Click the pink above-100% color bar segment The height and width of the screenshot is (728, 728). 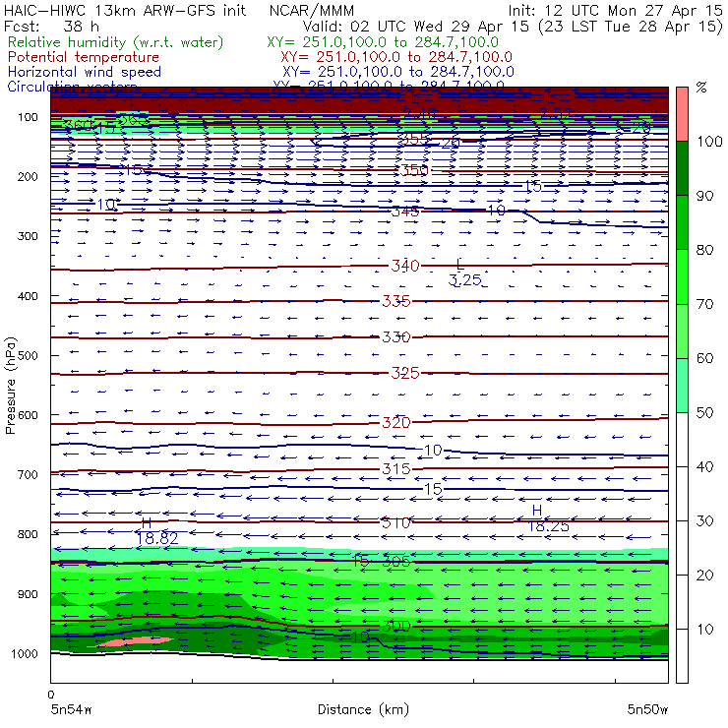coord(682,114)
